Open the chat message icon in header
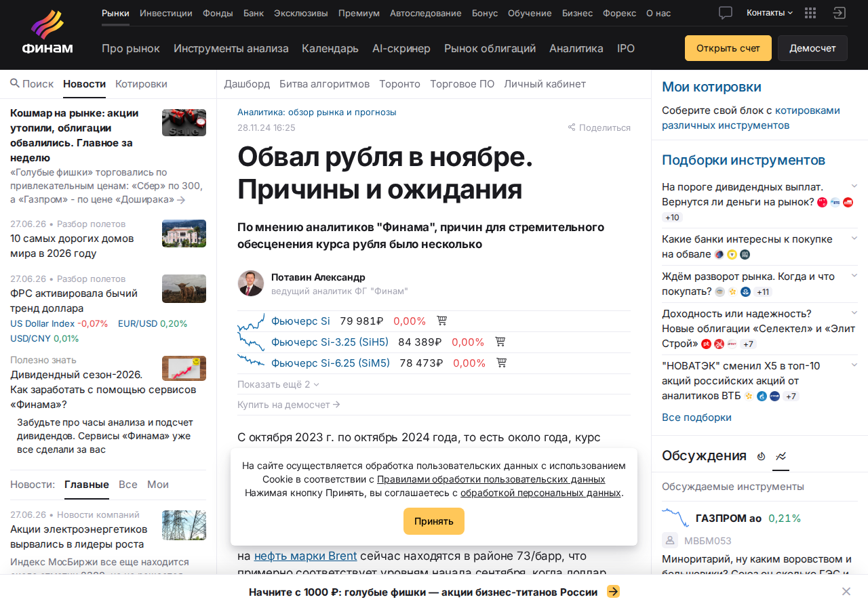Image resolution: width=868 pixels, height=610 pixels. tap(726, 13)
